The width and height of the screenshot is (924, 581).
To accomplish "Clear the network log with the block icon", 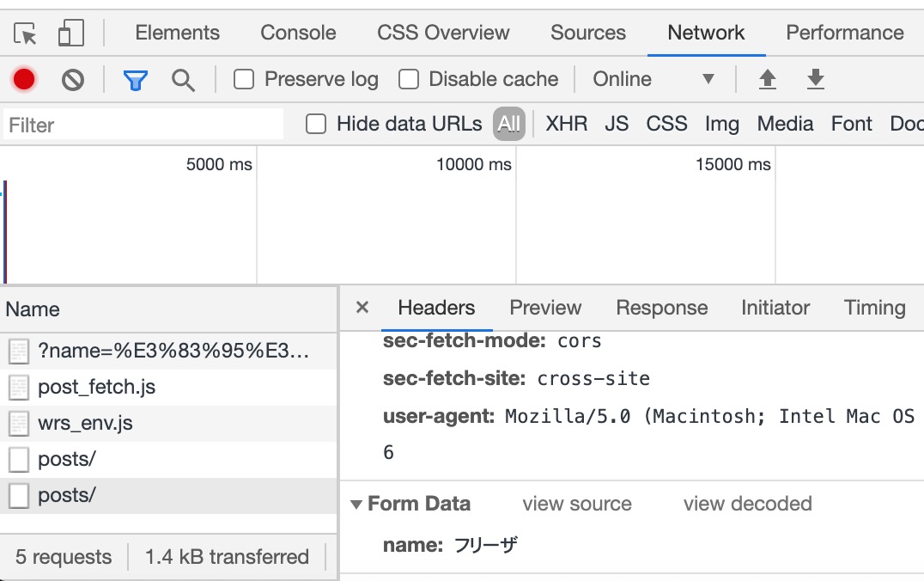I will [73, 80].
